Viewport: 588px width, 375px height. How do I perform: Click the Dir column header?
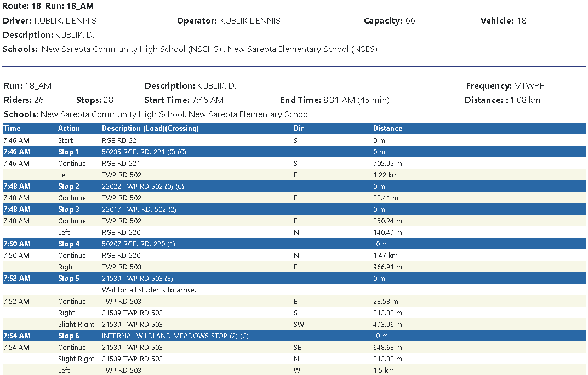pos(299,128)
